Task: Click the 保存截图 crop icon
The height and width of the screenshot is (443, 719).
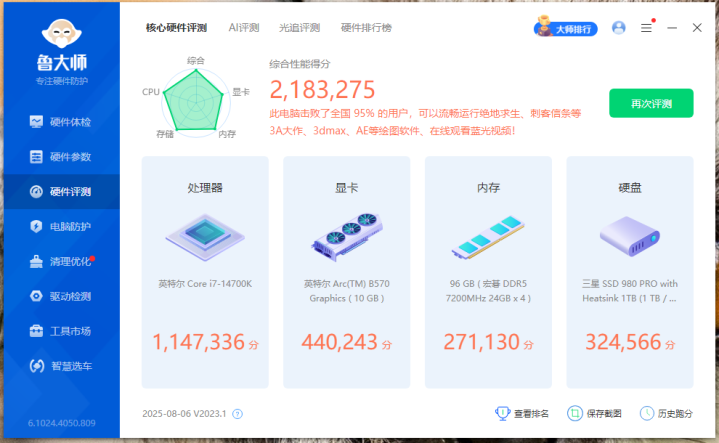Action: (x=575, y=413)
